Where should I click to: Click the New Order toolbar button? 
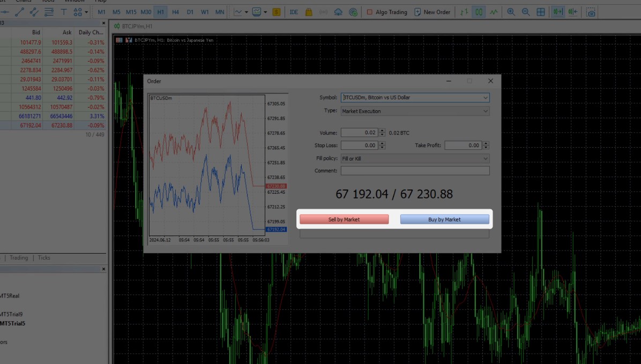pos(432,12)
